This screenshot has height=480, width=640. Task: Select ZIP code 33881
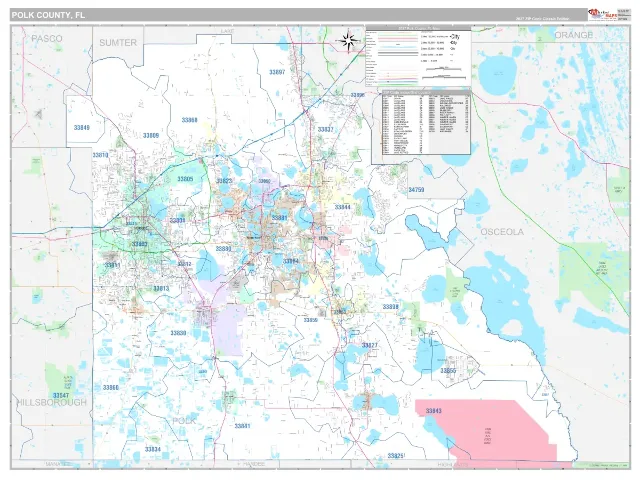click(x=279, y=218)
